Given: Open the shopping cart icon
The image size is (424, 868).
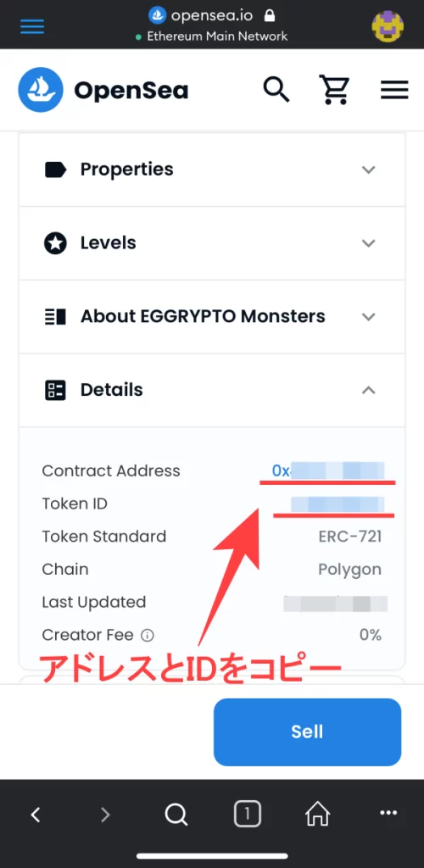Looking at the screenshot, I should 335,90.
